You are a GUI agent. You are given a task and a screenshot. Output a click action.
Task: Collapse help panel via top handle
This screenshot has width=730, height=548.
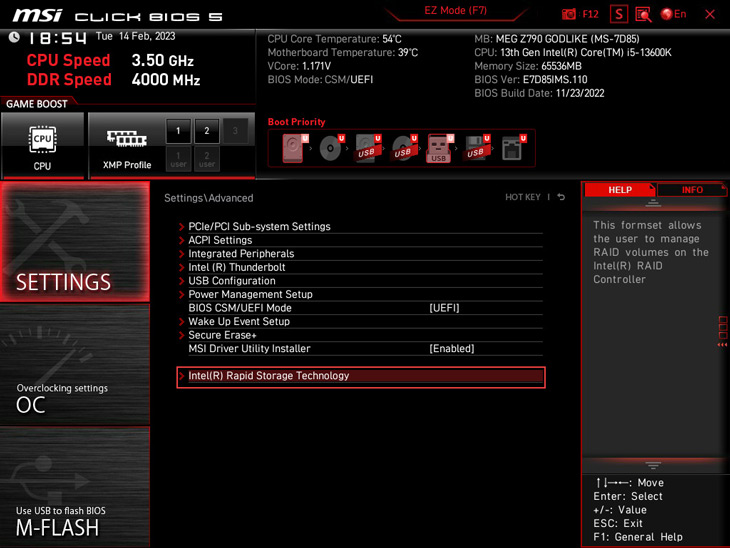point(653,203)
